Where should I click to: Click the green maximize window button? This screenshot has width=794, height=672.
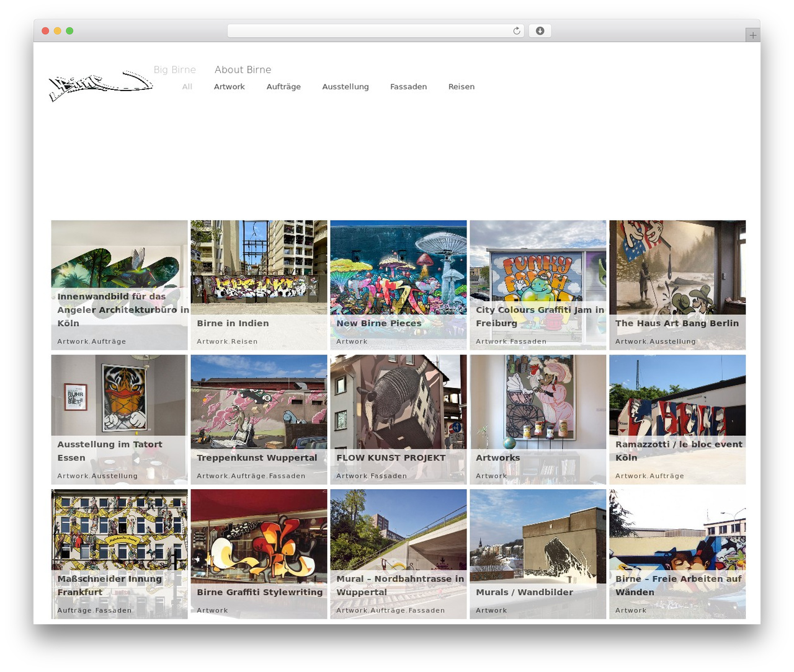coord(69,31)
